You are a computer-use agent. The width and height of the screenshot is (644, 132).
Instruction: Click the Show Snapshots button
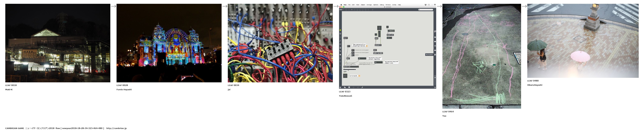pos(429,55)
